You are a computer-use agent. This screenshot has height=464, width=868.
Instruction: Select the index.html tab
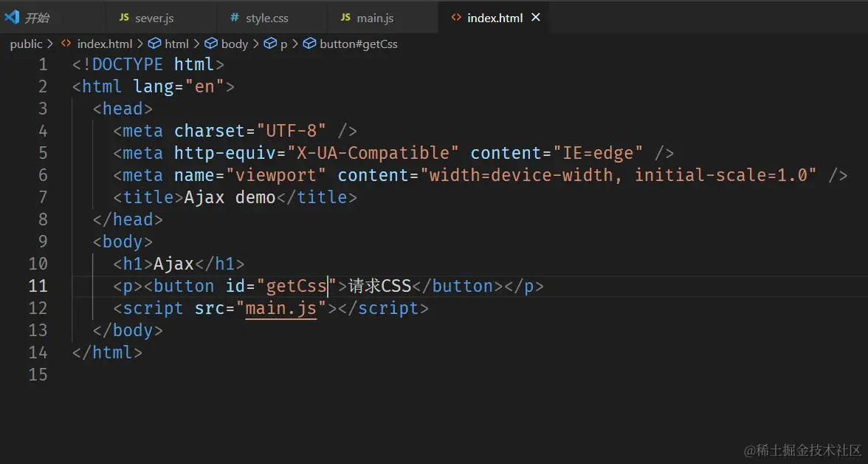pos(495,18)
